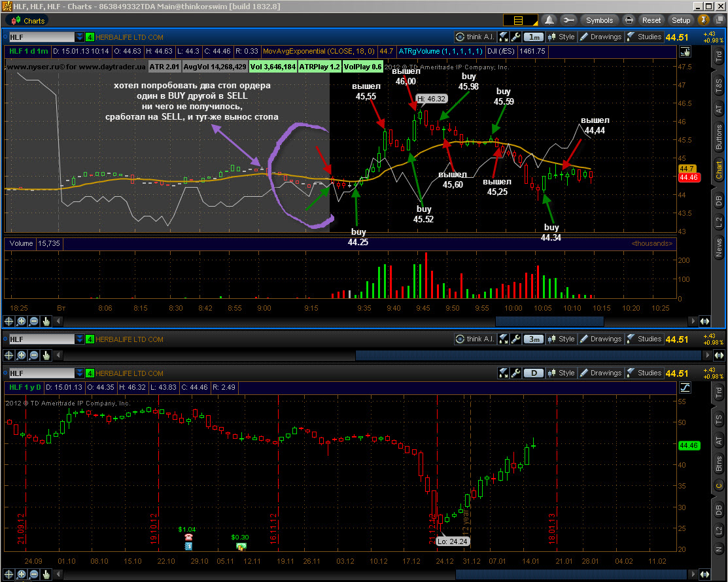This screenshot has height=582, width=728.
Task: Toggle the Chart side tab on the upper chart
Action: 719,170
